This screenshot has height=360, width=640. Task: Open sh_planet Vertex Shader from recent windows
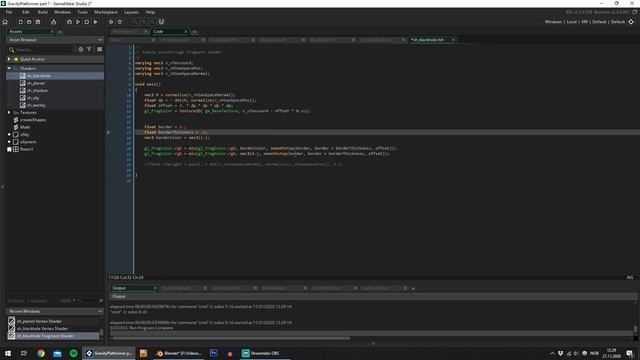tap(53, 321)
